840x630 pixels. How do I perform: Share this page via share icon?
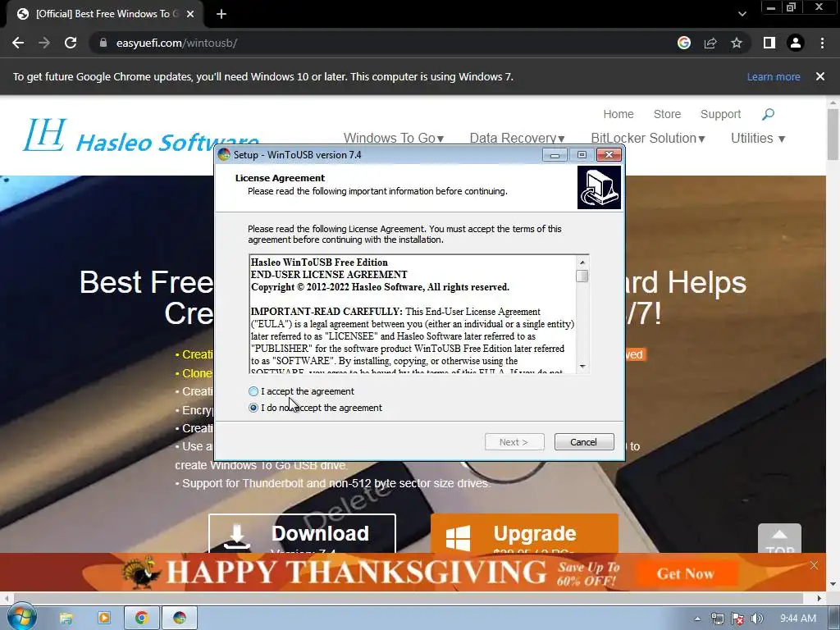(710, 43)
